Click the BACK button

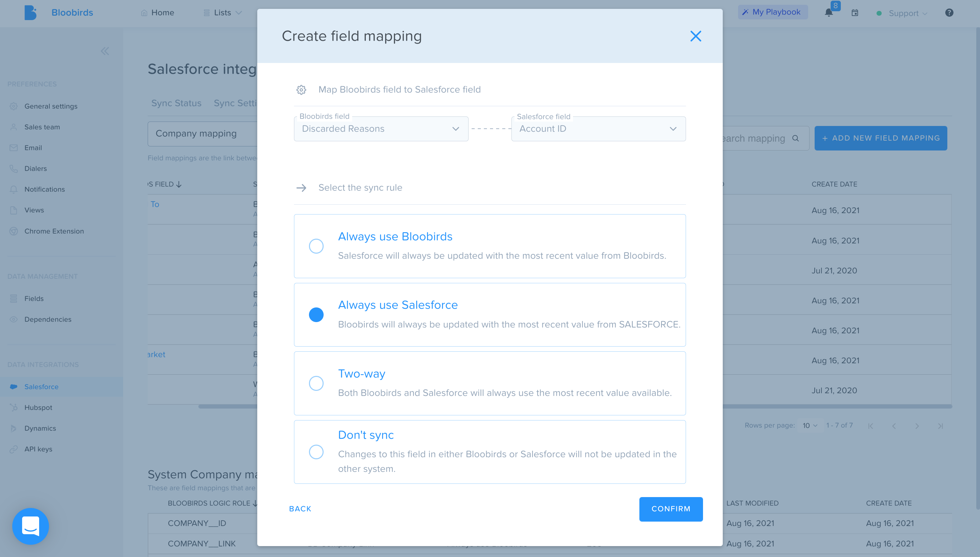pyautogui.click(x=300, y=509)
